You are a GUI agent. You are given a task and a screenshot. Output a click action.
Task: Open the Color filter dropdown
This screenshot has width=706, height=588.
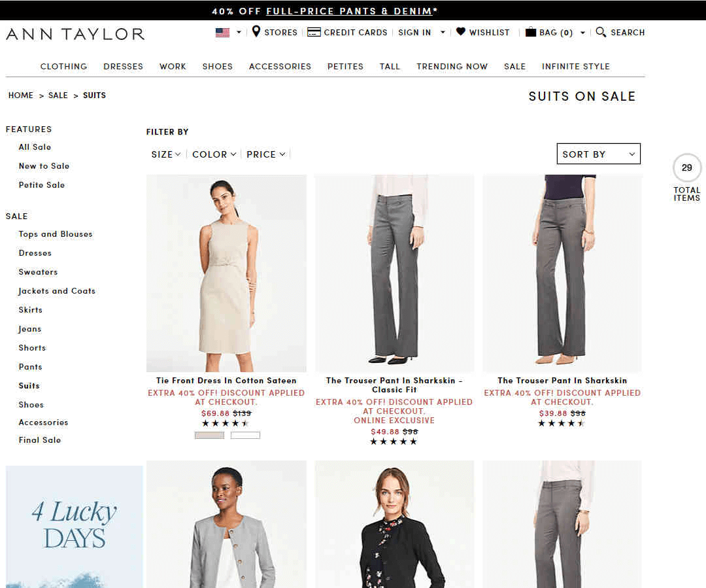[214, 154]
